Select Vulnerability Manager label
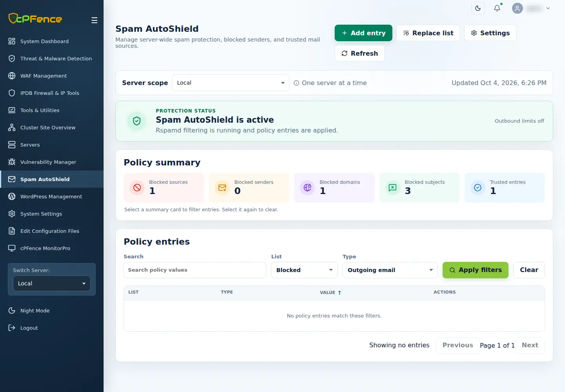The image size is (565, 392). click(x=48, y=162)
